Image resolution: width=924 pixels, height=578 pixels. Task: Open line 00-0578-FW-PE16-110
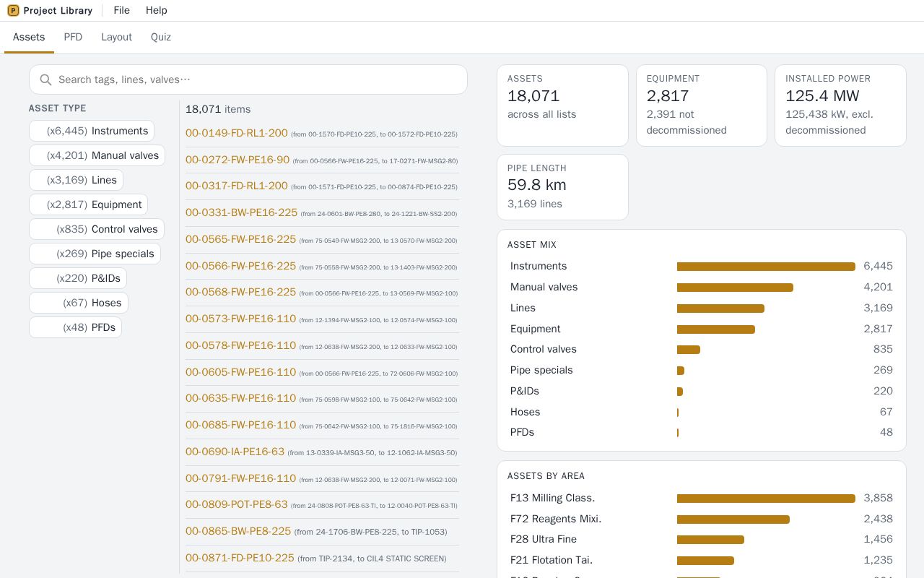[x=241, y=345]
